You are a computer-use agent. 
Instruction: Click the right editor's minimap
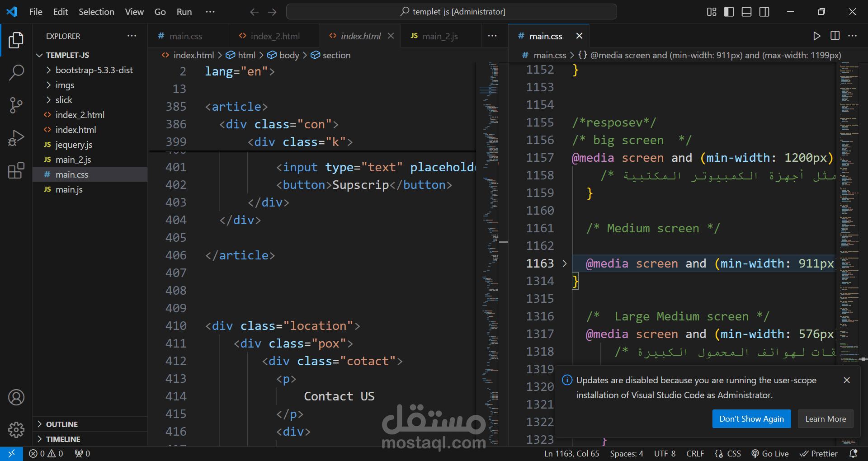(x=849, y=254)
